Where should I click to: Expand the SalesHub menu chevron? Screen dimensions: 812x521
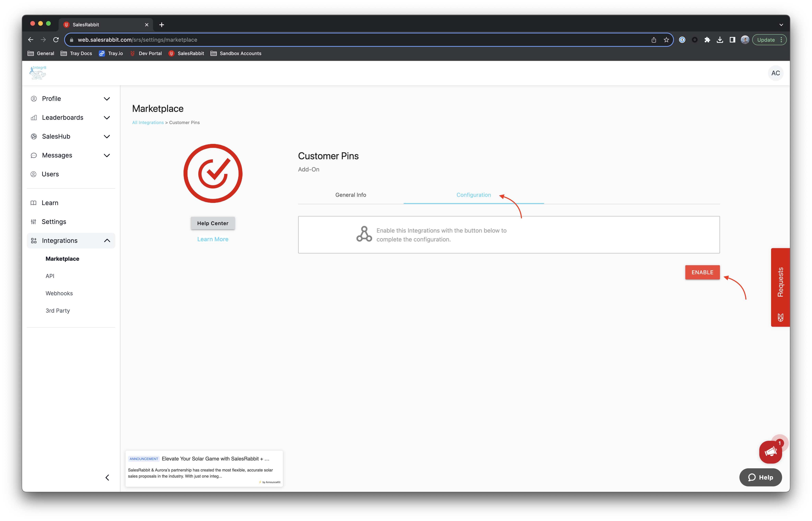107,137
